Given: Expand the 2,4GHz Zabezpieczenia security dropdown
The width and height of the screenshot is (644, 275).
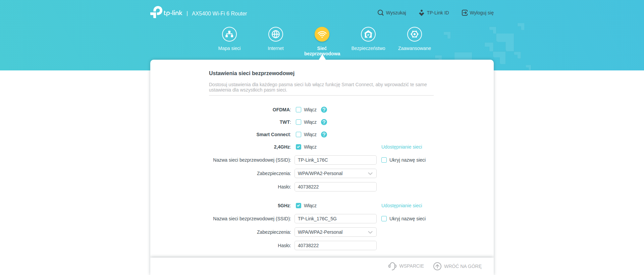Looking at the screenshot, I should 335,173.
